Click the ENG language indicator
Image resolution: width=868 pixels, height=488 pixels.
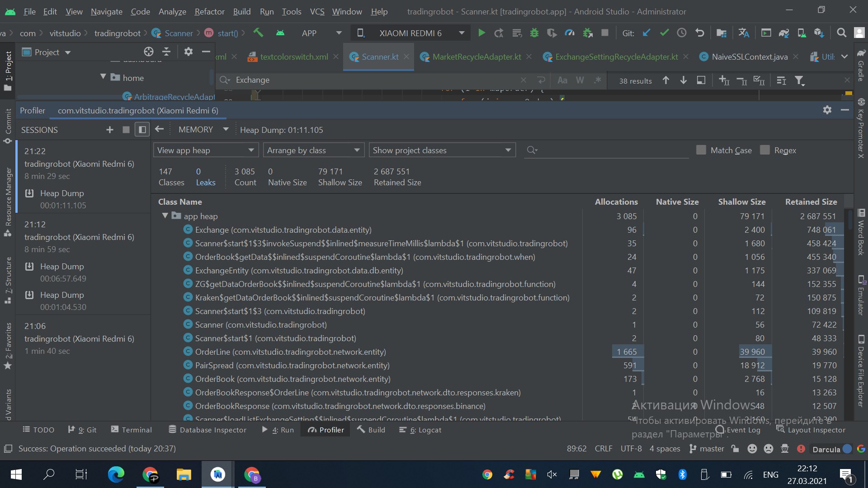[x=770, y=474]
